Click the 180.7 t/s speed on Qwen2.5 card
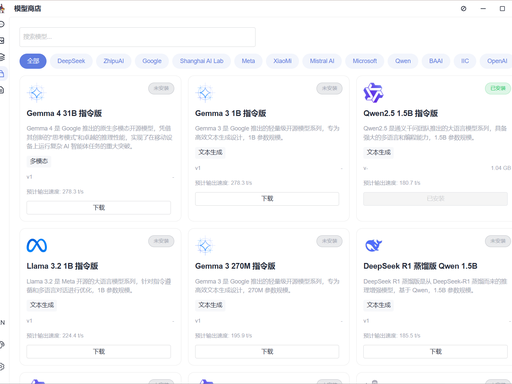Viewport: 512px width, 384px height. click(410, 183)
